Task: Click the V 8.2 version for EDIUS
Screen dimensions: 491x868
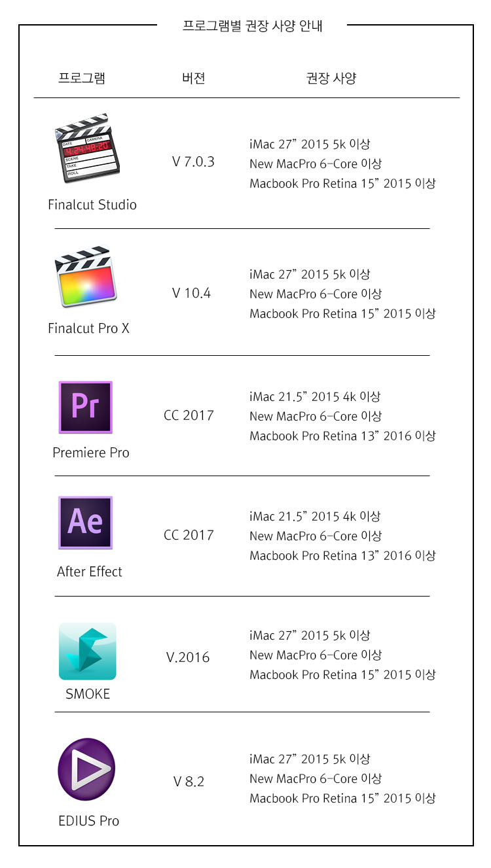Action: pyautogui.click(x=189, y=782)
